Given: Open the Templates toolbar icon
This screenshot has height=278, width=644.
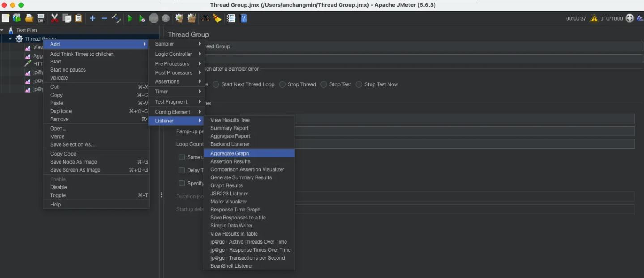Looking at the screenshot, I should tap(17, 18).
